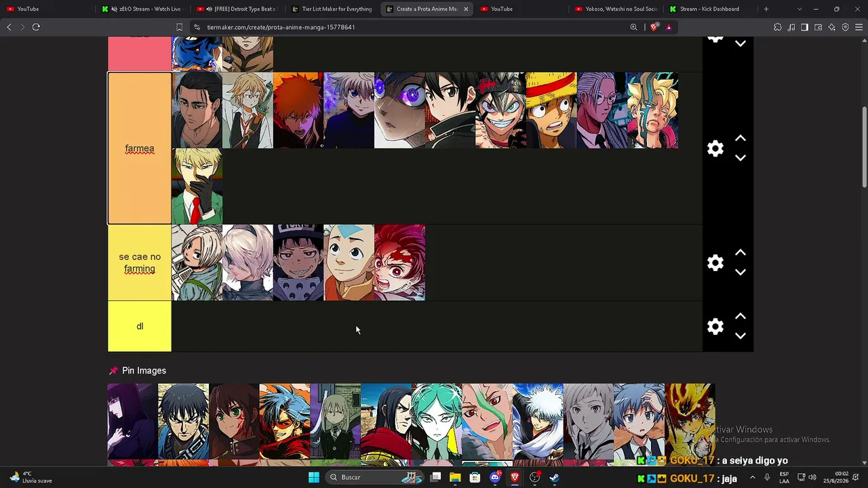Go back to previous page

(9, 27)
